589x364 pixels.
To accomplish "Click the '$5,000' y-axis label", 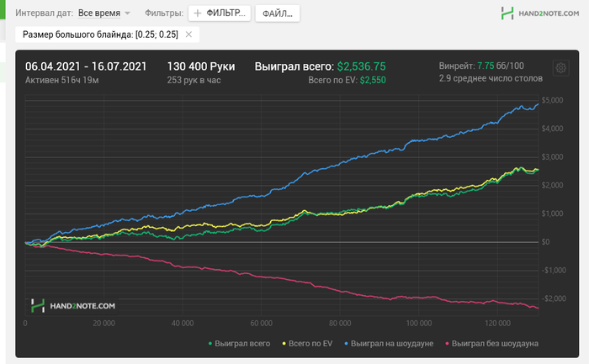I will coord(552,100).
